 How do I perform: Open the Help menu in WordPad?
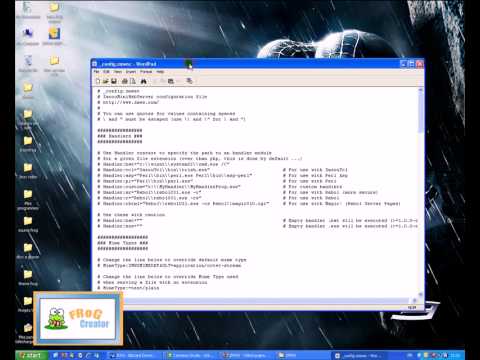160,72
